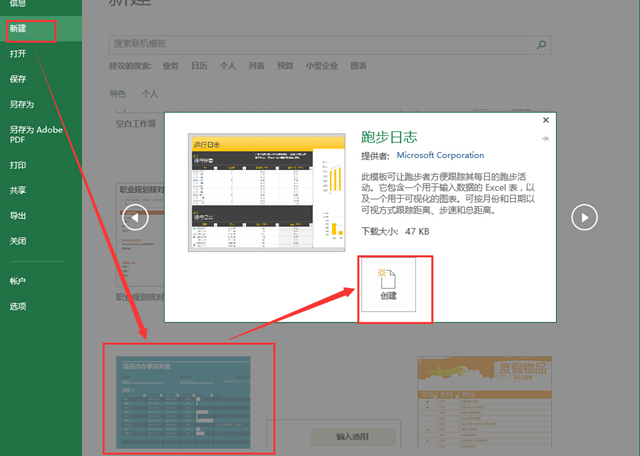Screen dimensions: 640x456
Task: Go to previous template with left arrow
Action: (x=135, y=217)
